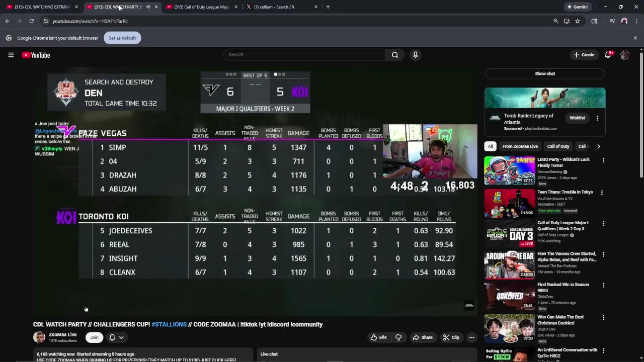Select From ZooMaa Live chip
The image size is (644, 362).
point(520,146)
